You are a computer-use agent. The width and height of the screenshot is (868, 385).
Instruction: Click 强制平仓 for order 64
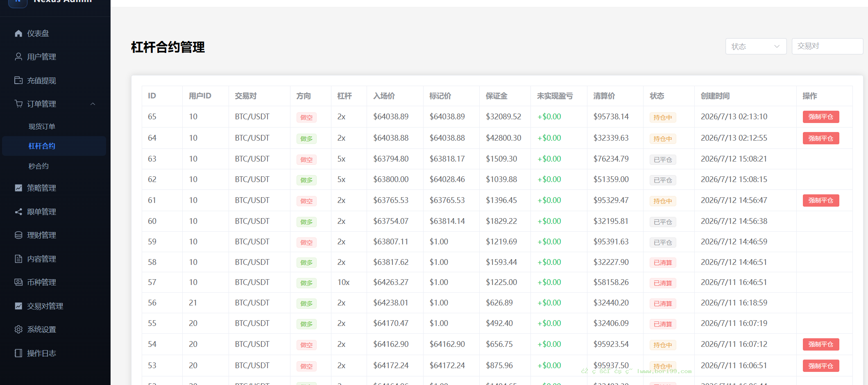[821, 138]
